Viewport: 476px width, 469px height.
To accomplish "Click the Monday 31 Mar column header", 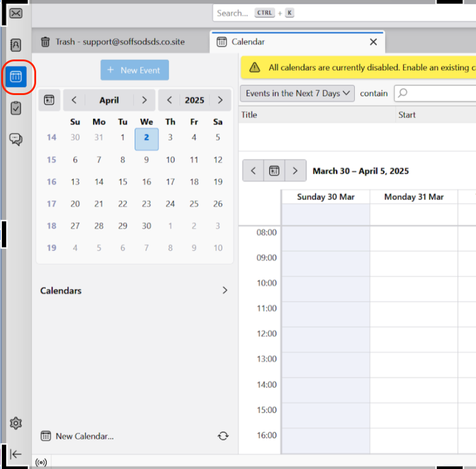I will click(x=414, y=197).
